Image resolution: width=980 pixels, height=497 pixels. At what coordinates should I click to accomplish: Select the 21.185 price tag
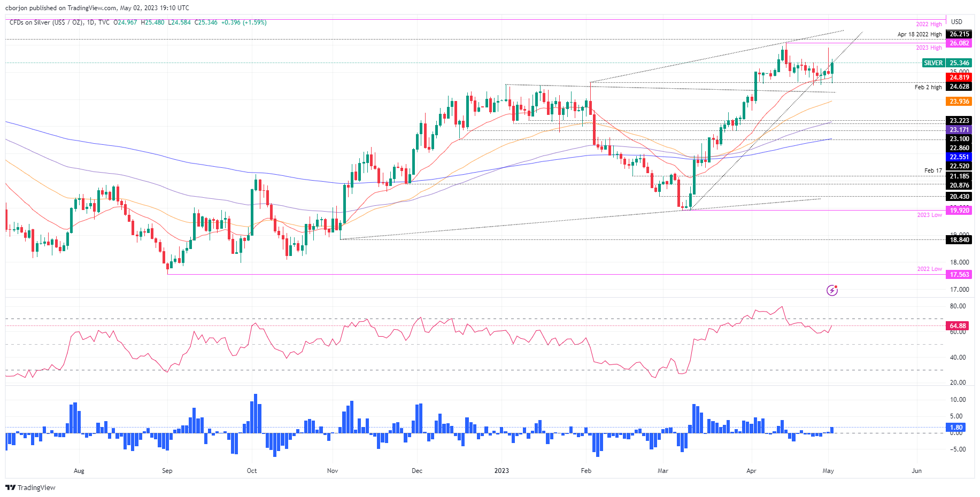(x=960, y=176)
